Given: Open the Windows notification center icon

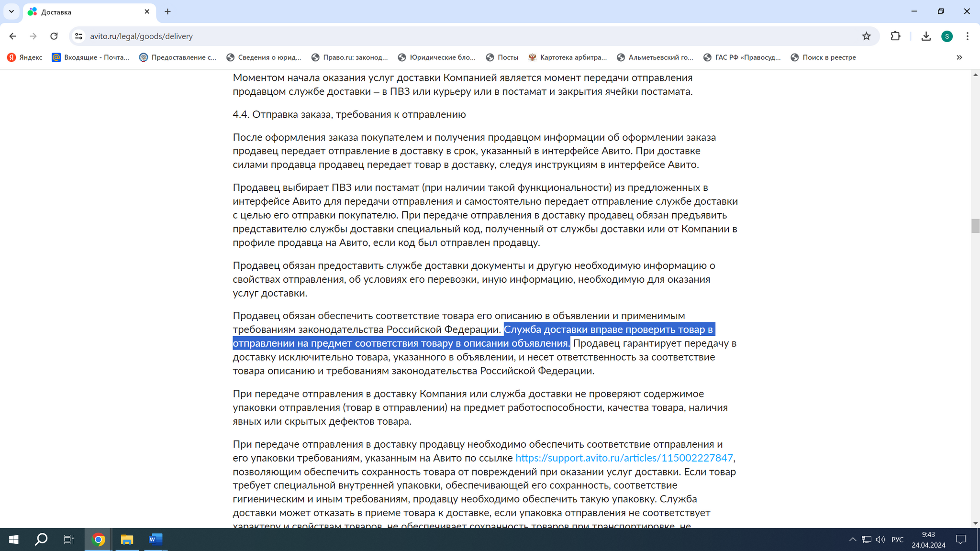Looking at the screenshot, I should 961,540.
